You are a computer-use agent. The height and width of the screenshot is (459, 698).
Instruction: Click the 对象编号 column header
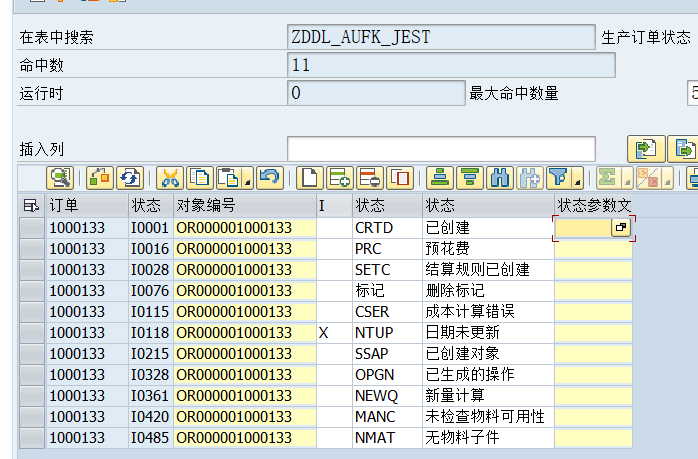click(244, 205)
